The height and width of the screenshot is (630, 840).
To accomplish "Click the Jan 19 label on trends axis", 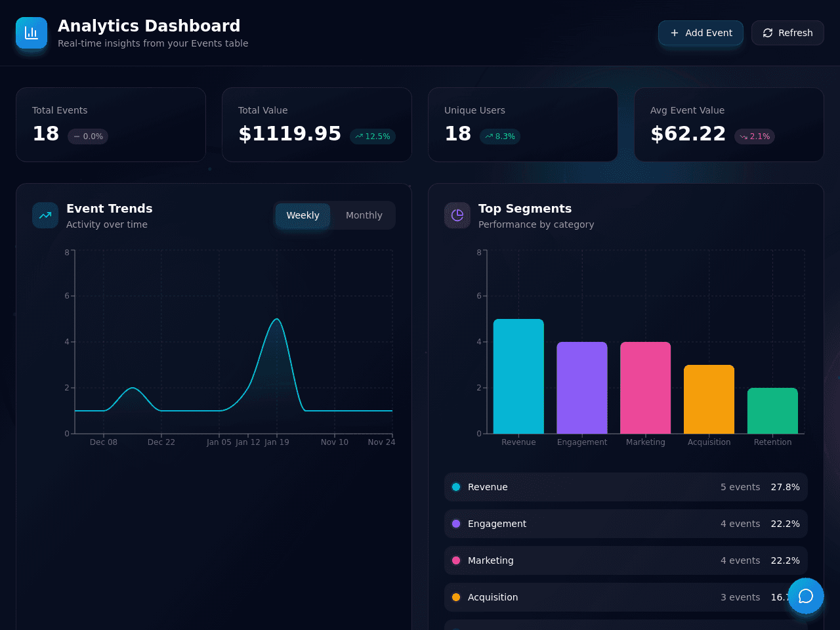I will 277,442.
